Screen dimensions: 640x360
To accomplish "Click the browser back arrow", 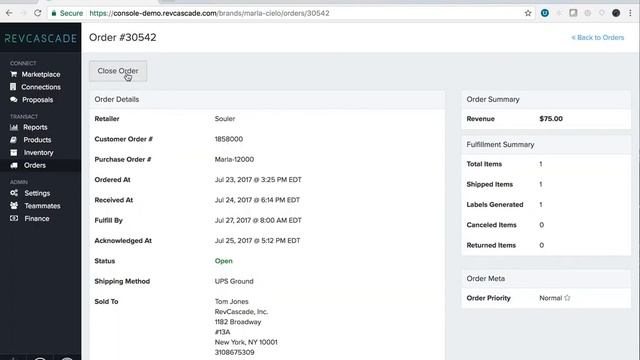I will click(9, 13).
